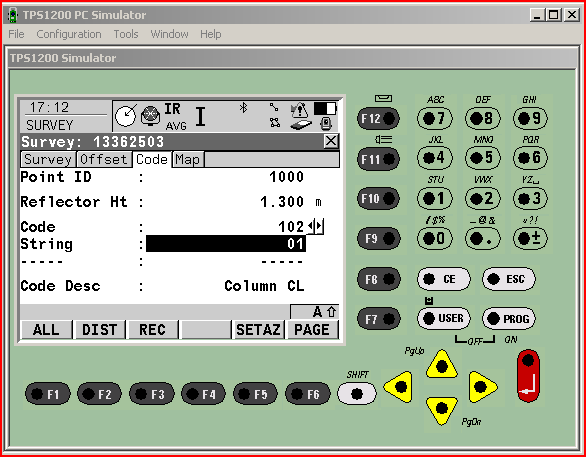Viewport: 586px width, 457px height.
Task: Click the F1 hardware key
Action: click(x=47, y=394)
